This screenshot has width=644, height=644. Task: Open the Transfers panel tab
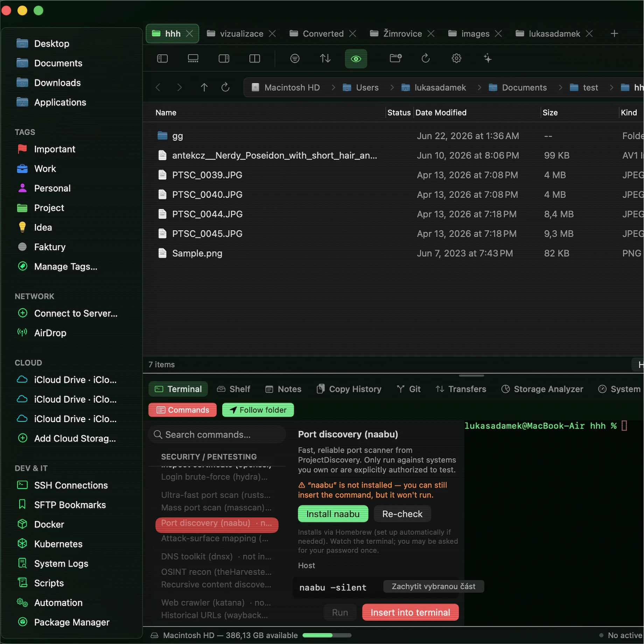tap(461, 389)
